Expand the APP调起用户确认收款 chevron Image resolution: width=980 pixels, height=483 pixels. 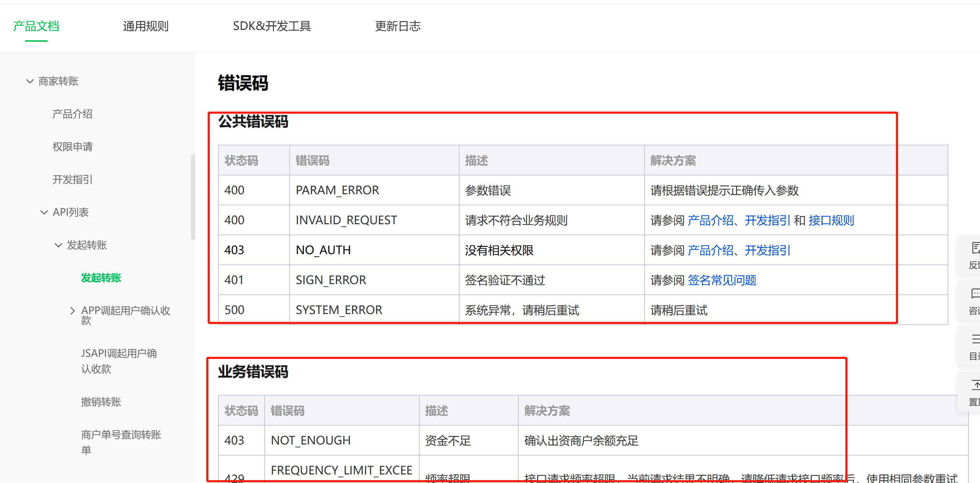pos(72,311)
